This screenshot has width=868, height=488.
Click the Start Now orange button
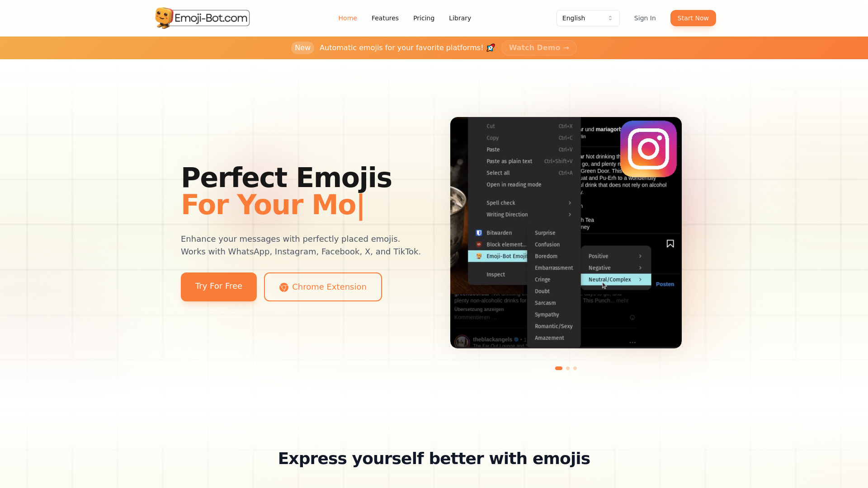tap(693, 18)
